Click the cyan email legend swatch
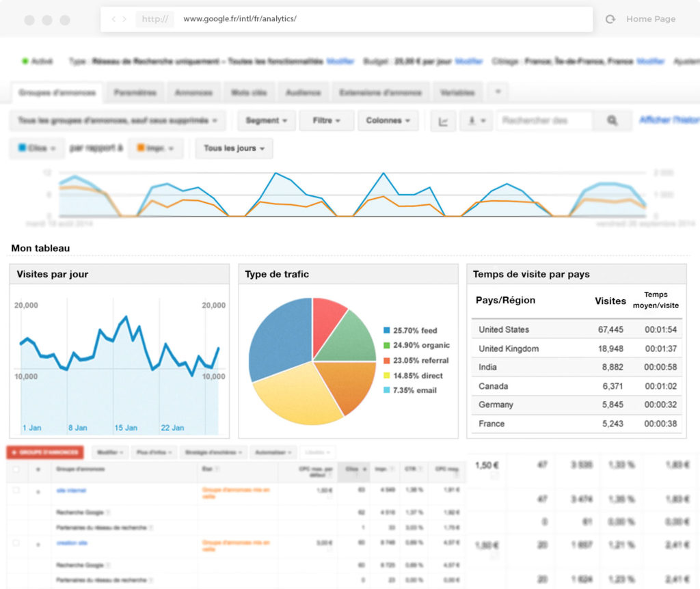This screenshot has width=700, height=589. [387, 390]
